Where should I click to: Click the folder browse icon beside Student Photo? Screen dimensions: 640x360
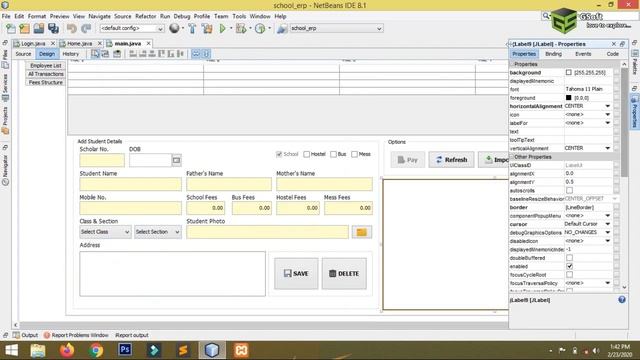362,232
